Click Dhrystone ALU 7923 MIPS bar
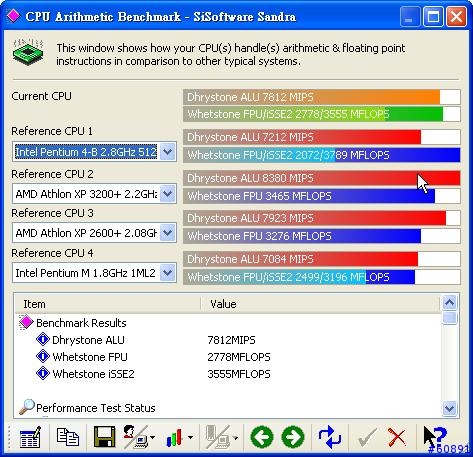This screenshot has height=457, width=473. point(322,218)
